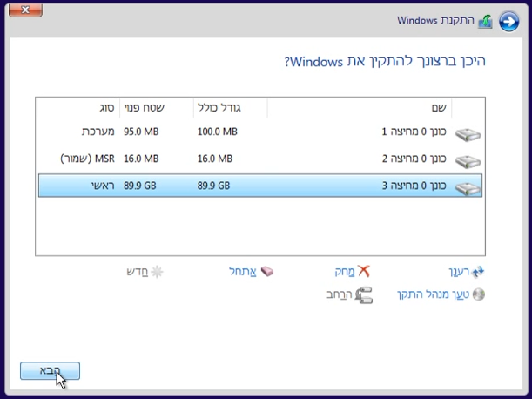
Task: Close the Windows Setup window
Action: click(x=25, y=10)
